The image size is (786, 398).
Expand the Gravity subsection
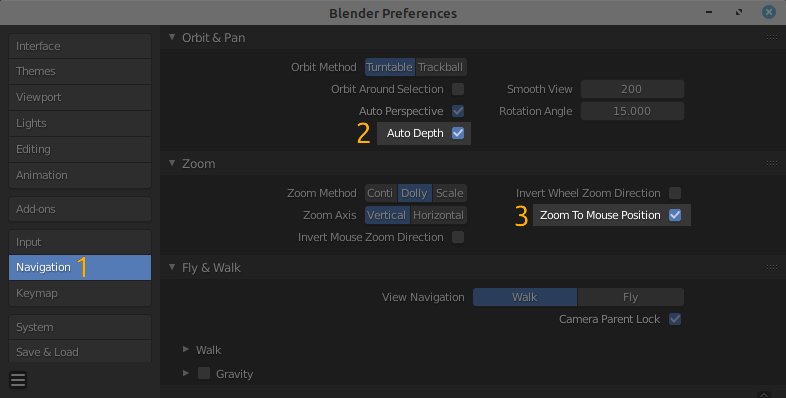pos(186,373)
